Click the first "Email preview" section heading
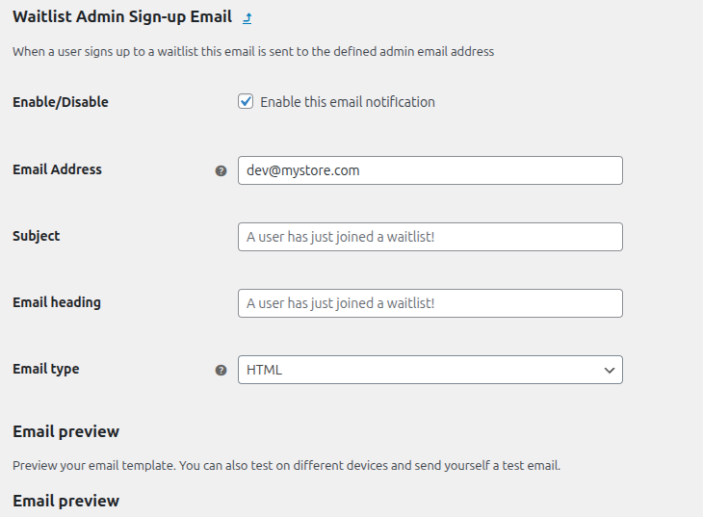 (66, 432)
